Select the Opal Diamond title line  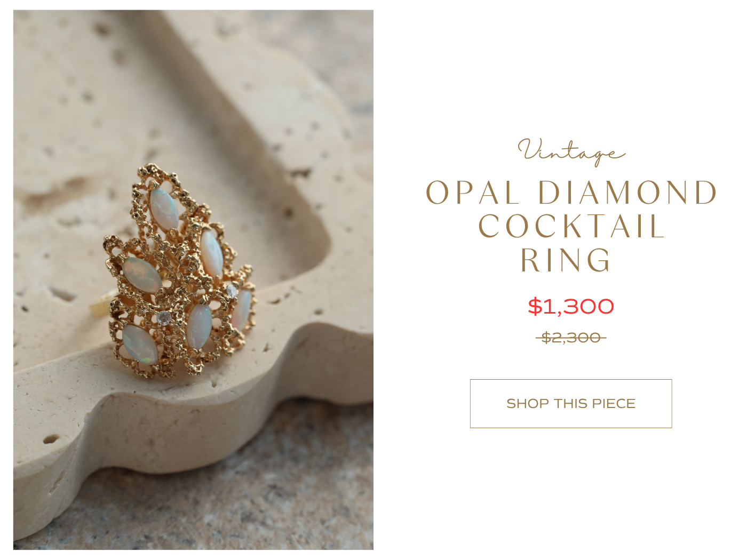tap(571, 193)
